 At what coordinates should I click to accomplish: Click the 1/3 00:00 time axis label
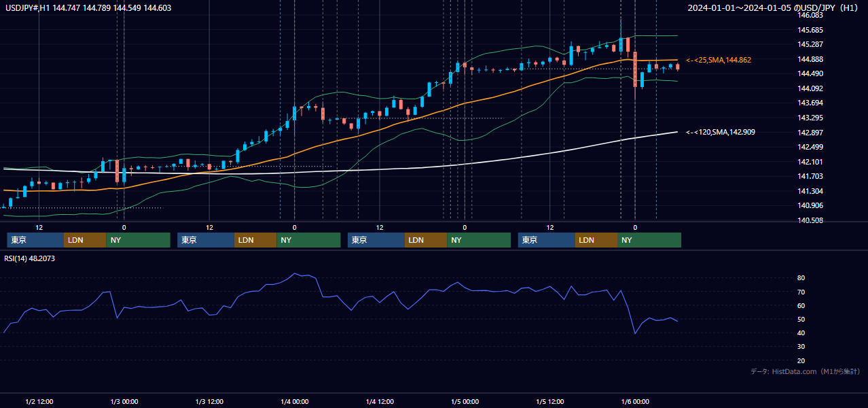pos(124,402)
